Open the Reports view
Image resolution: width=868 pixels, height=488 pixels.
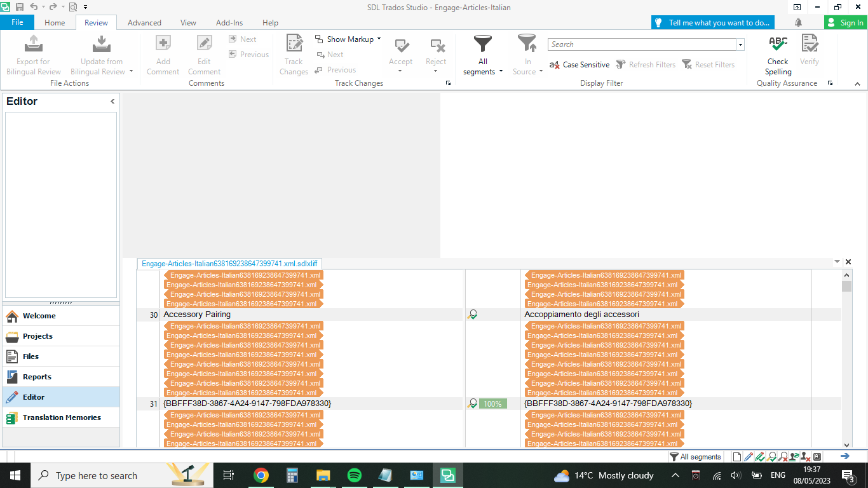click(61, 377)
